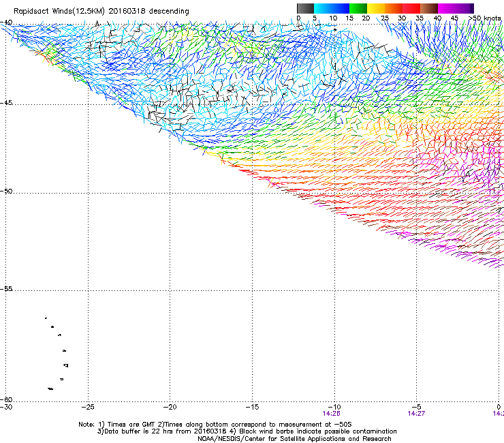The width and height of the screenshot is (504, 443).
Task: Select the green 15-20 knots color band
Action: (x=358, y=8)
